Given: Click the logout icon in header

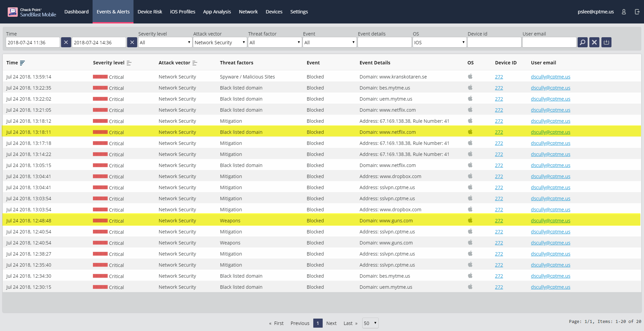Looking at the screenshot, I should tap(637, 12).
